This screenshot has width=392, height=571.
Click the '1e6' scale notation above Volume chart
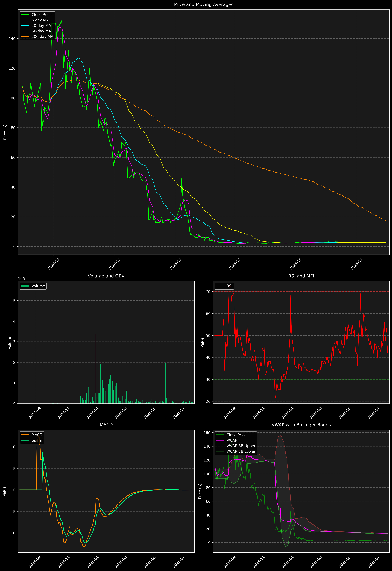pyautogui.click(x=21, y=279)
